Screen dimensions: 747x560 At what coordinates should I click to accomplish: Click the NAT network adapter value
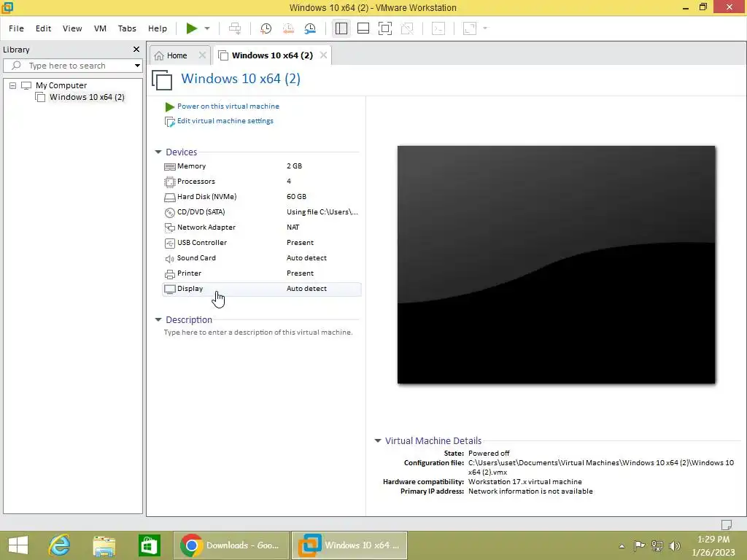(x=293, y=227)
